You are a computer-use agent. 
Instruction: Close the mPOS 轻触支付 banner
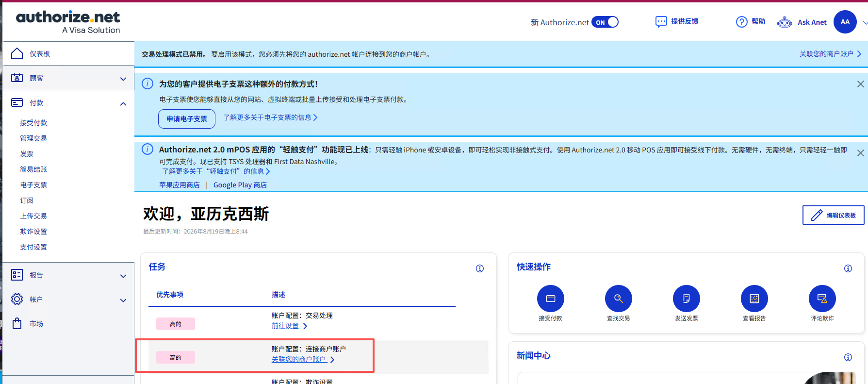click(860, 153)
